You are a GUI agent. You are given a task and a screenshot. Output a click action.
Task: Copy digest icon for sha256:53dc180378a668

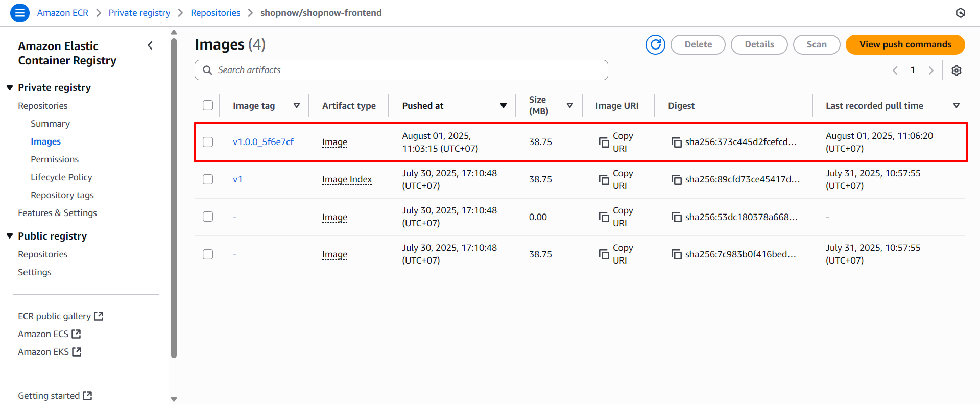677,218
